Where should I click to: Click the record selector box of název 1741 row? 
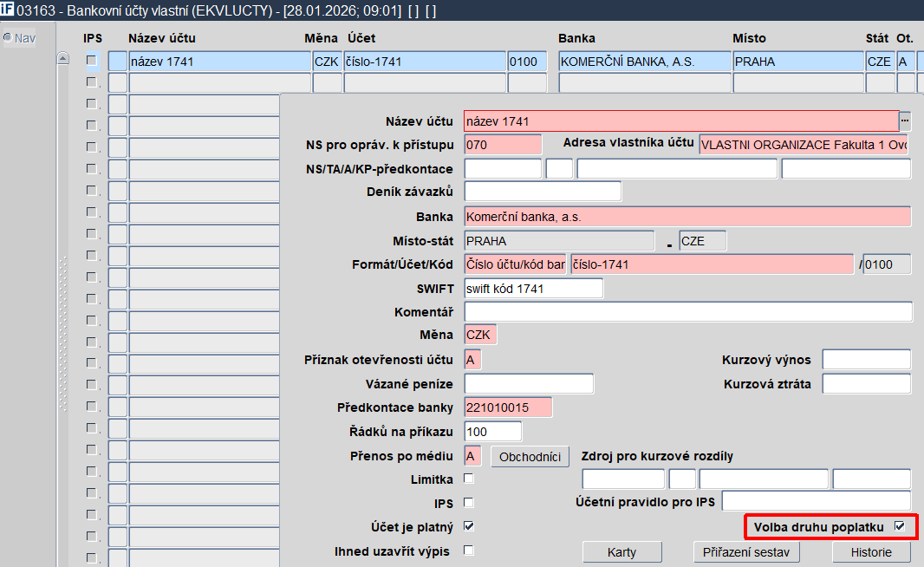tap(118, 62)
